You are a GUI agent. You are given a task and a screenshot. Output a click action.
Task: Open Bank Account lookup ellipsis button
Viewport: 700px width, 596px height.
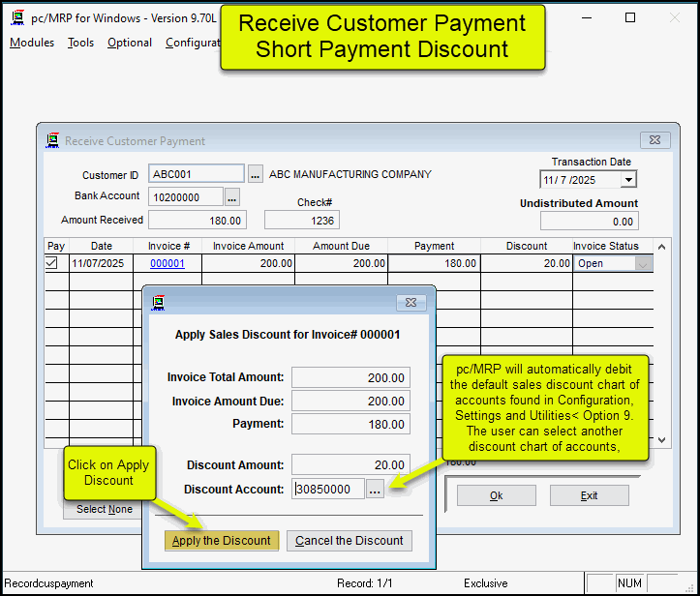tap(232, 197)
